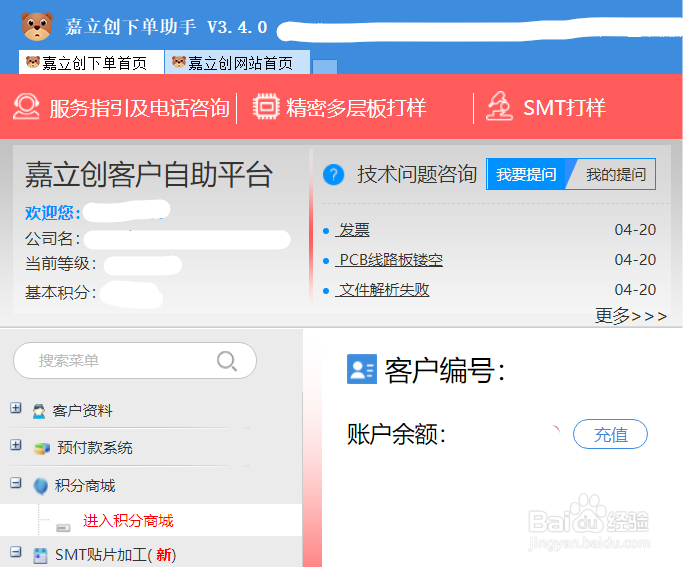Viewport: 690px width, 567px height.
Task: Open 进入积分商城
Action: click(128, 521)
